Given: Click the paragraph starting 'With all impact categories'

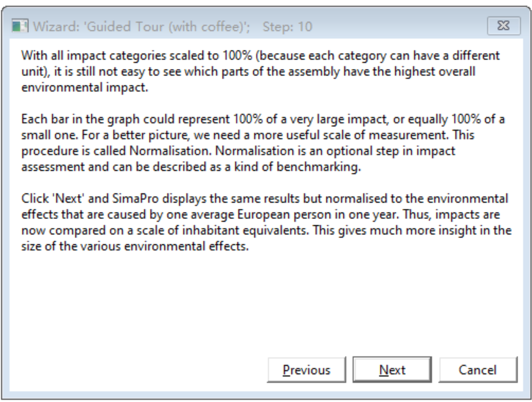Looking at the screenshot, I should [260, 72].
